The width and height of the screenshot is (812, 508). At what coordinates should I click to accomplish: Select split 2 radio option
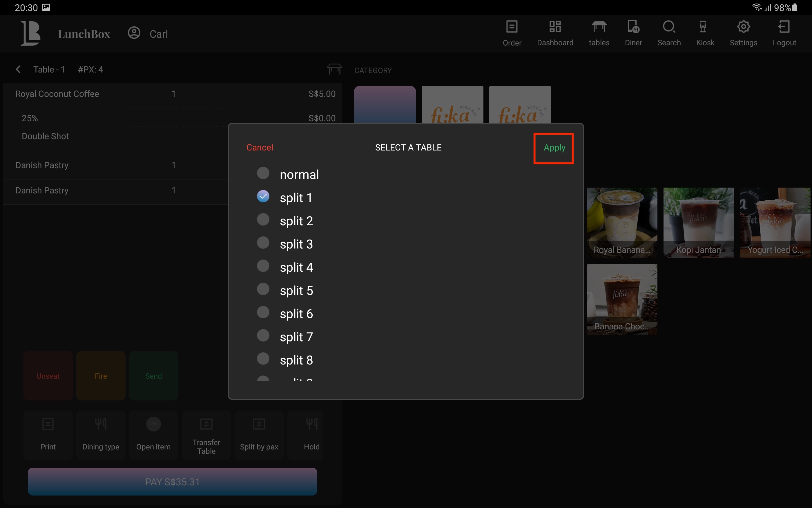coord(263,220)
